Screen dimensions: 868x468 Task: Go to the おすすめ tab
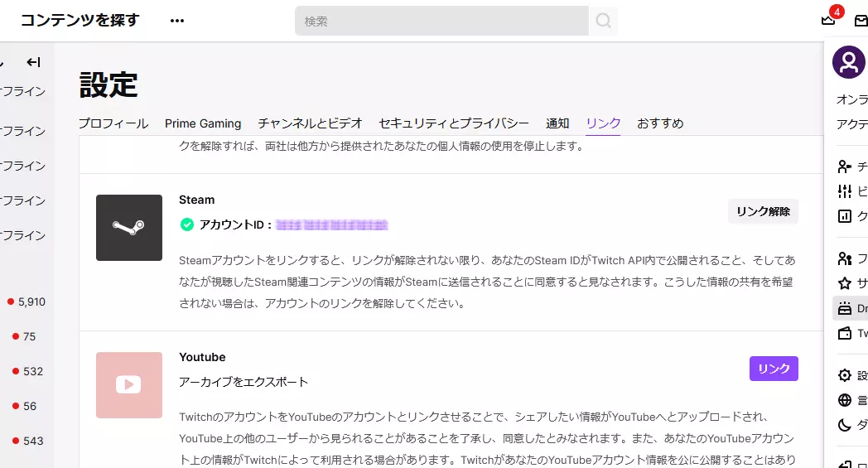[660, 123]
